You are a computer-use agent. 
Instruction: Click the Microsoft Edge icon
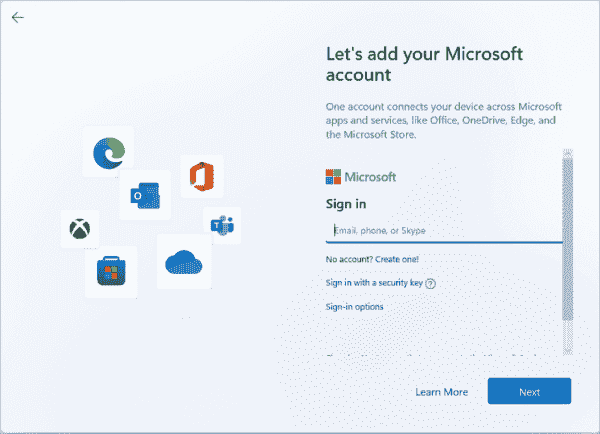point(109,153)
